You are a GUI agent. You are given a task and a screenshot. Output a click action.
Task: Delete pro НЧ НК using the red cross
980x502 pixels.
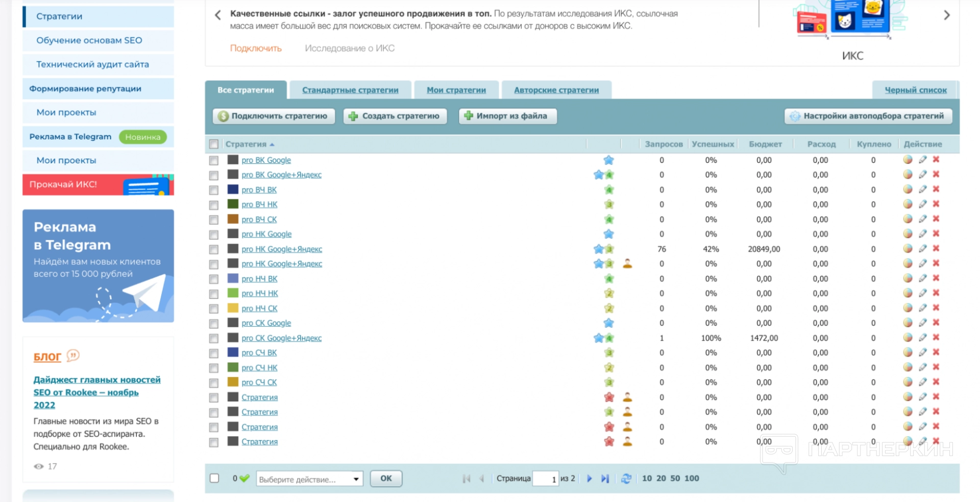(936, 293)
